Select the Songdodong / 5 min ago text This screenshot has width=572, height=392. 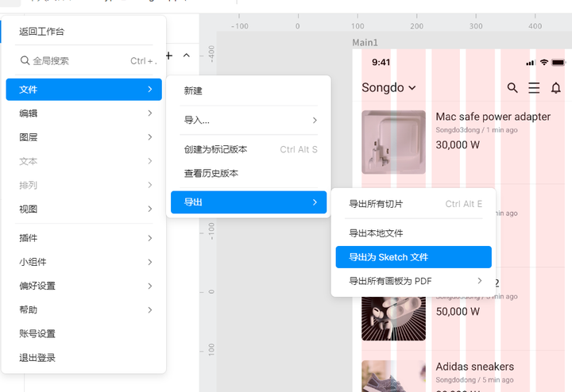pos(474,380)
